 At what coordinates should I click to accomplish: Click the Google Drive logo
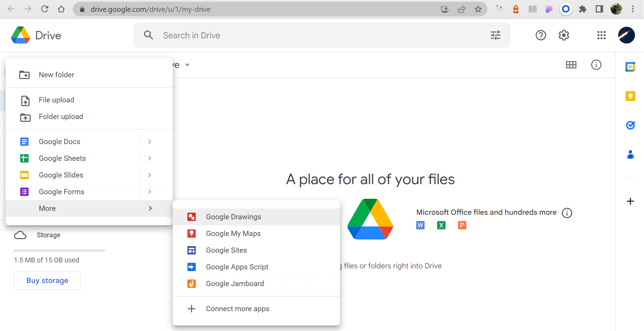click(x=21, y=35)
